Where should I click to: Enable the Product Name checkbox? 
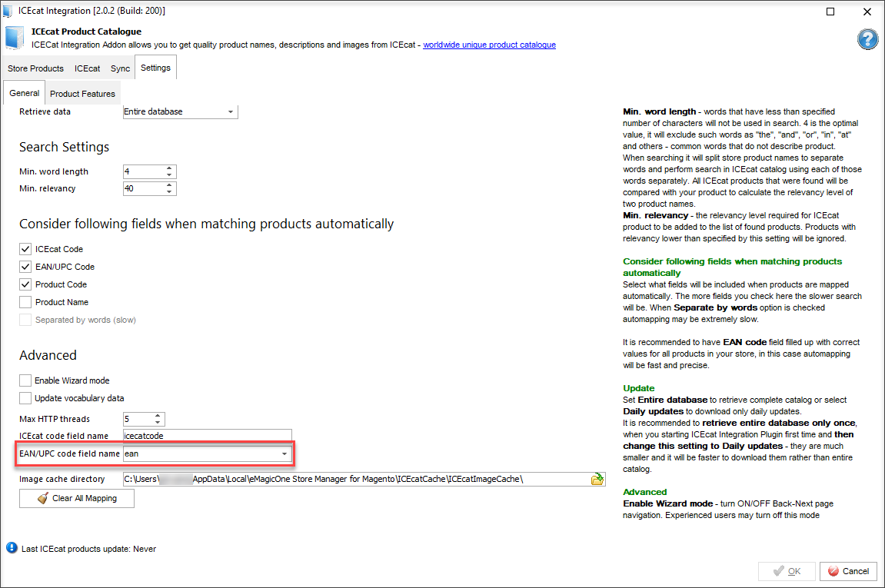coord(26,302)
